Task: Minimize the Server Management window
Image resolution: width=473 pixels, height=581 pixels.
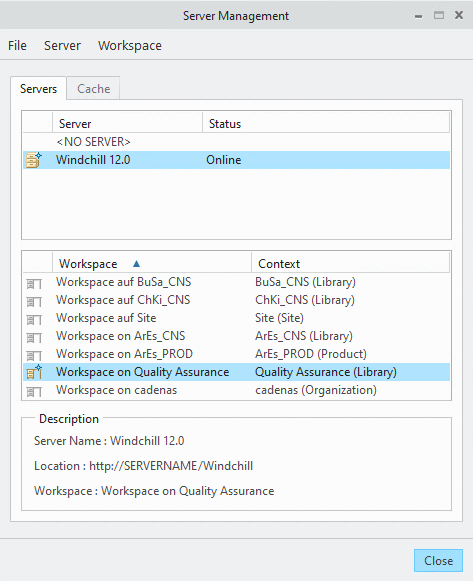Action: 419,16
